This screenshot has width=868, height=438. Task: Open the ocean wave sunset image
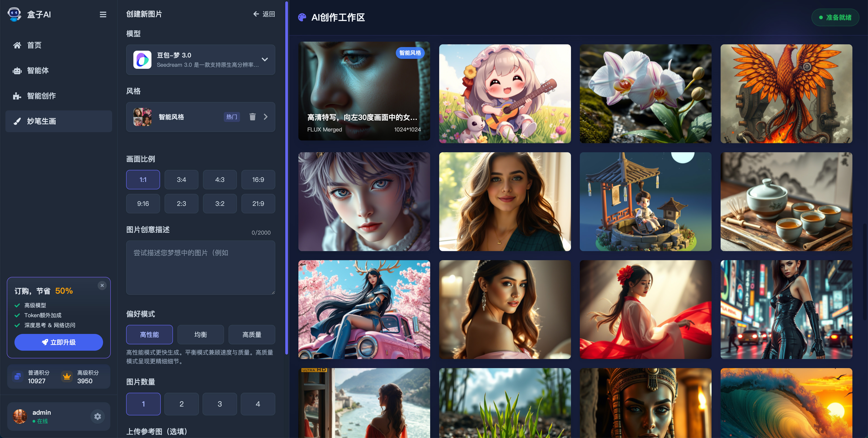(786, 403)
